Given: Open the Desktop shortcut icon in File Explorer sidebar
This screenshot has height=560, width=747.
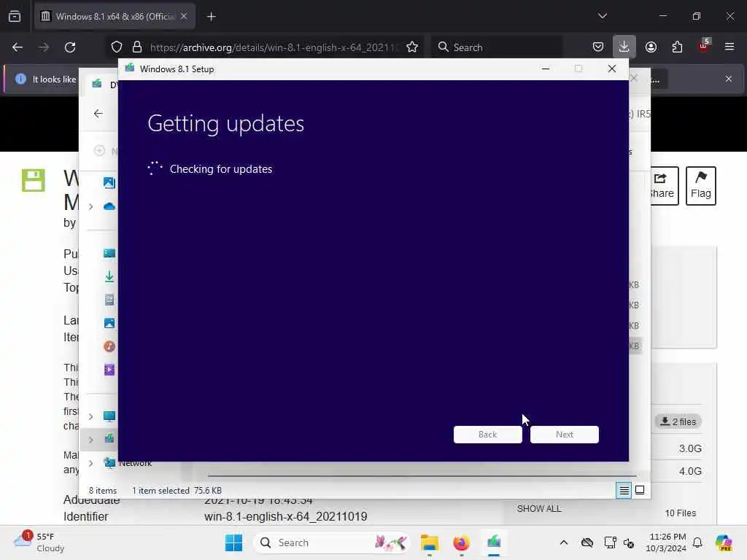Looking at the screenshot, I should point(109,253).
